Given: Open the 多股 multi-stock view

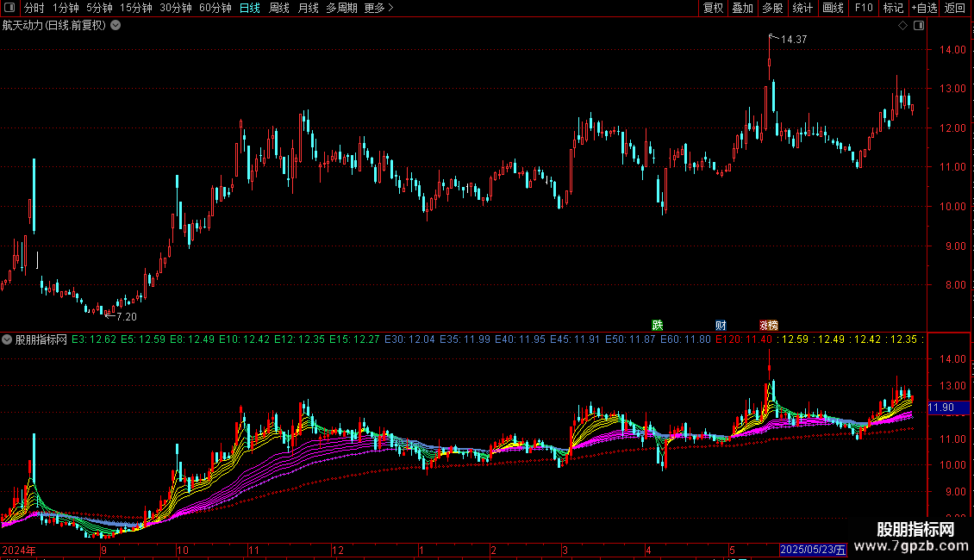Looking at the screenshot, I should (773, 8).
